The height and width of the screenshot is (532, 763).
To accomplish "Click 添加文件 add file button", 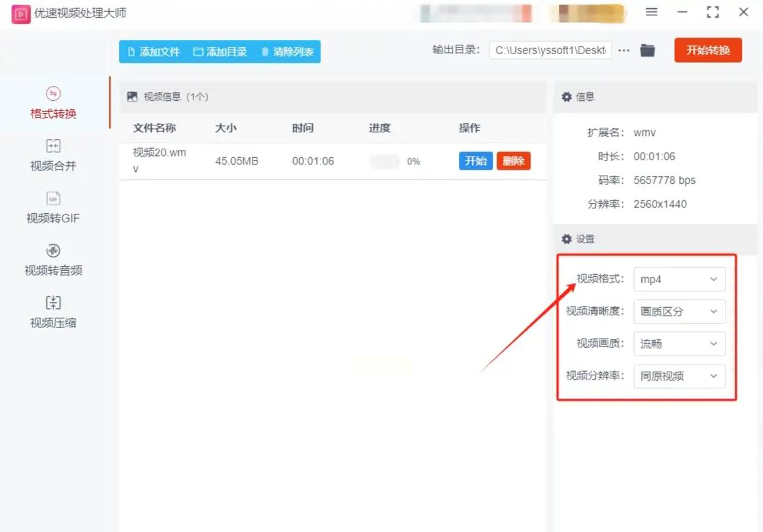I will tap(154, 52).
